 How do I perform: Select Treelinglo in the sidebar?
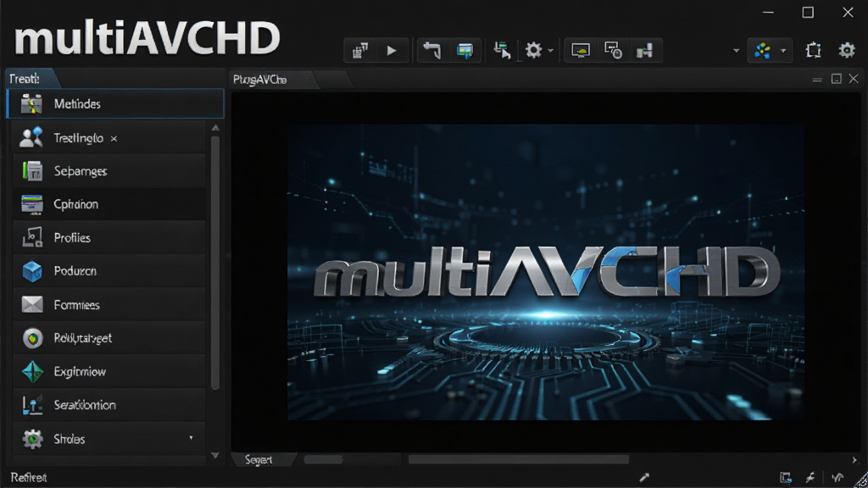[x=108, y=138]
